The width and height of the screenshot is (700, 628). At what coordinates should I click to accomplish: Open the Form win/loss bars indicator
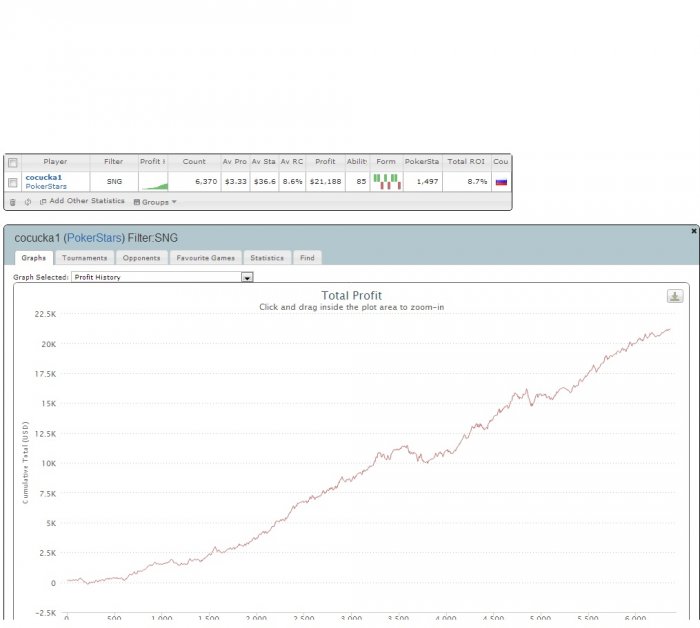pyautogui.click(x=387, y=182)
